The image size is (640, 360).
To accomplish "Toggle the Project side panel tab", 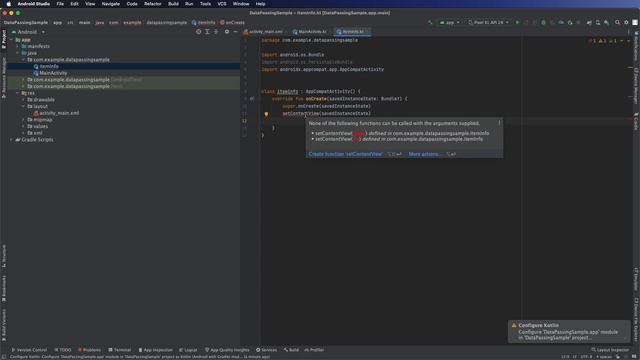I will (x=4, y=40).
